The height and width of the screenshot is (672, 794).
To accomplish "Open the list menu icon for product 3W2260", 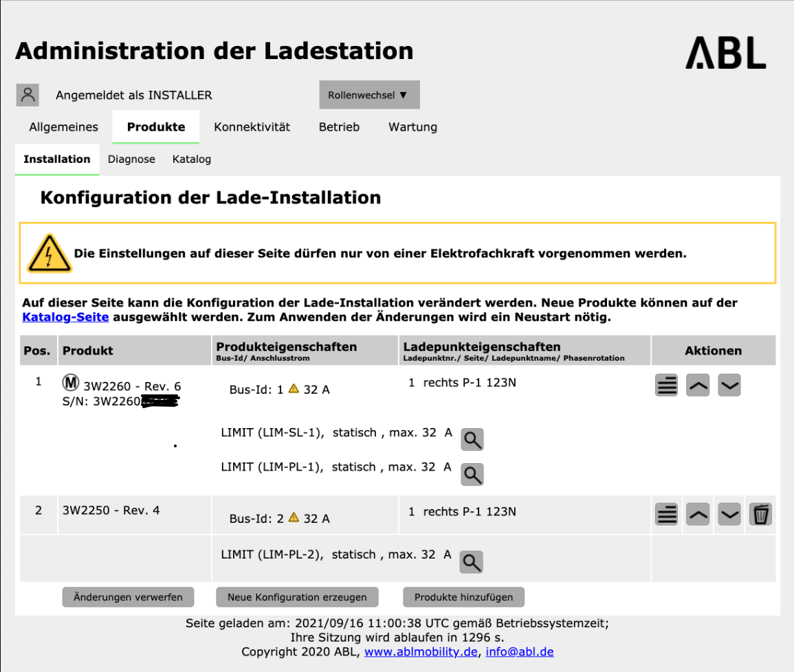I will coord(666,385).
